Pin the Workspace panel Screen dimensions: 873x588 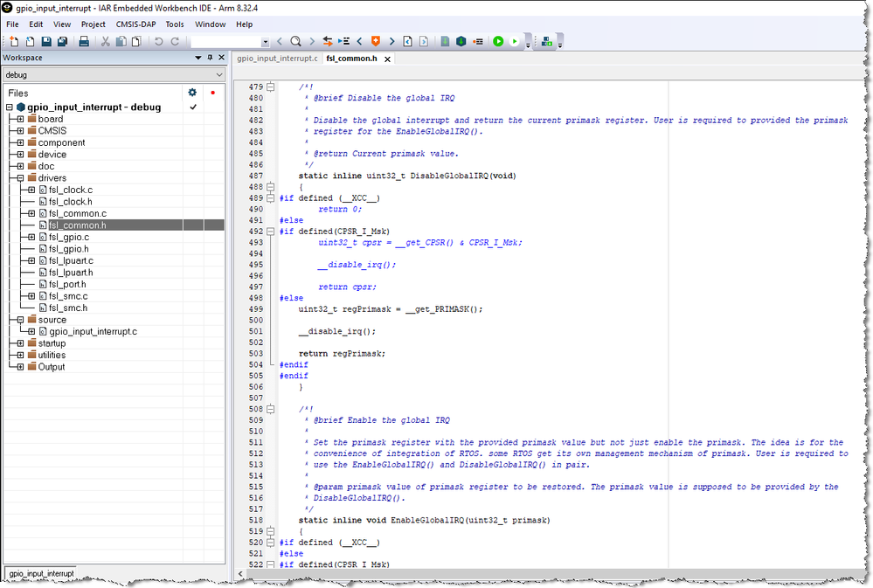[210, 58]
